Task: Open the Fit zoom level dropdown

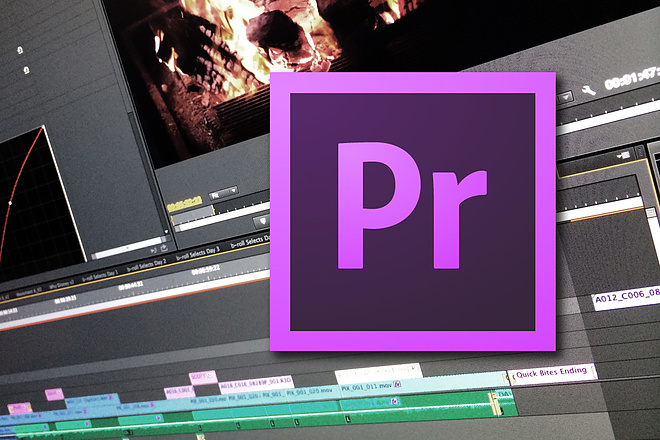Action: pyautogui.click(x=224, y=193)
